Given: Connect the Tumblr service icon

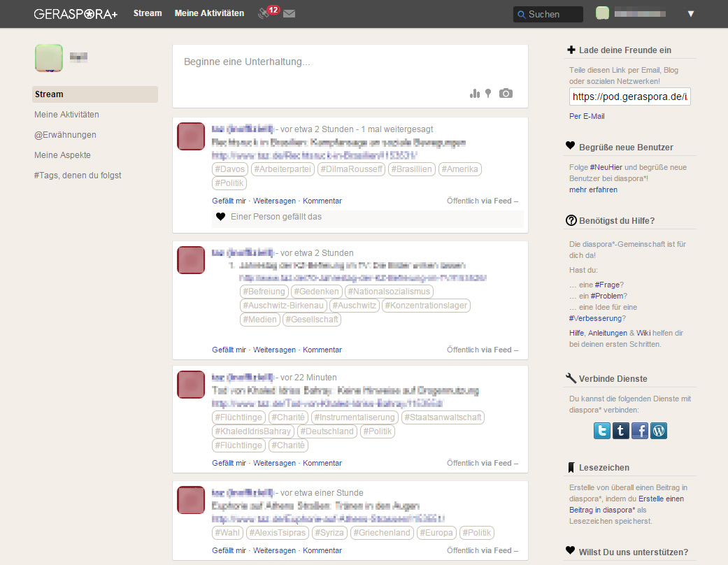Looking at the screenshot, I should tap(620, 430).
